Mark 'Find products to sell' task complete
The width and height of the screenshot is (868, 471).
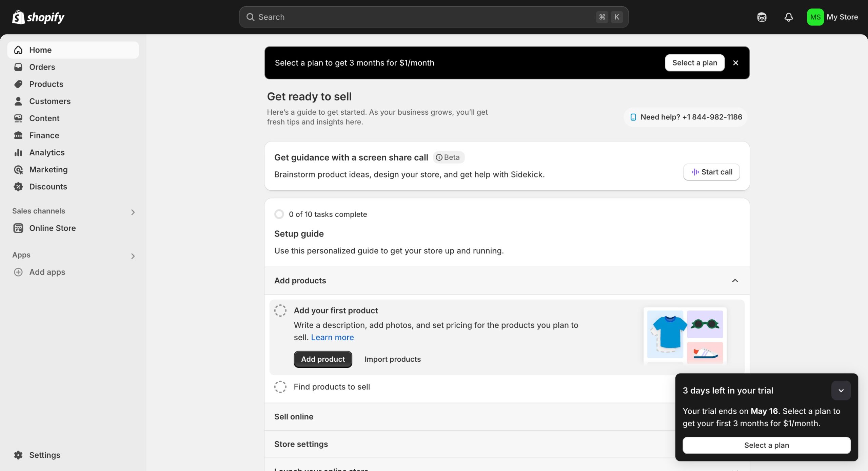(280, 387)
